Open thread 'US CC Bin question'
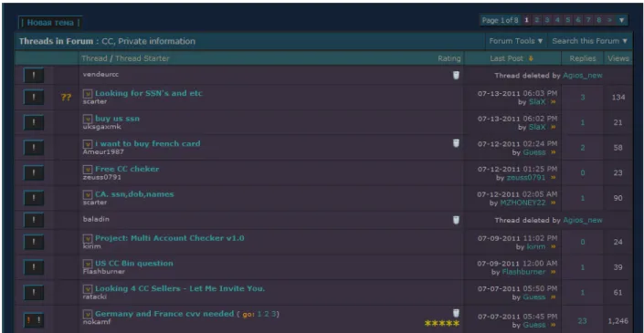The width and height of the screenshot is (644, 333). (x=134, y=264)
